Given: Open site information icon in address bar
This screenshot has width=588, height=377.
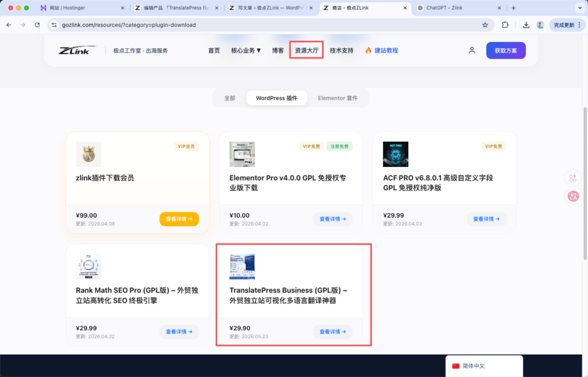Looking at the screenshot, I should point(55,25).
